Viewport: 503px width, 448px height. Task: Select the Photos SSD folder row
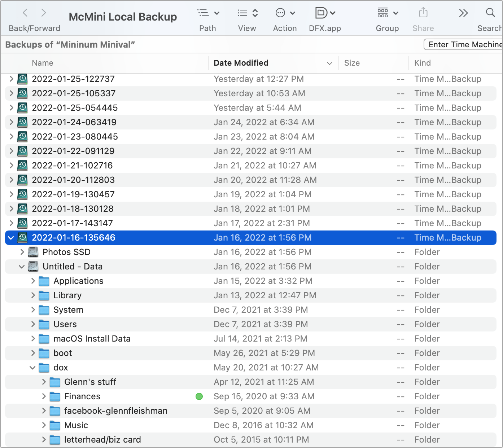tap(66, 252)
